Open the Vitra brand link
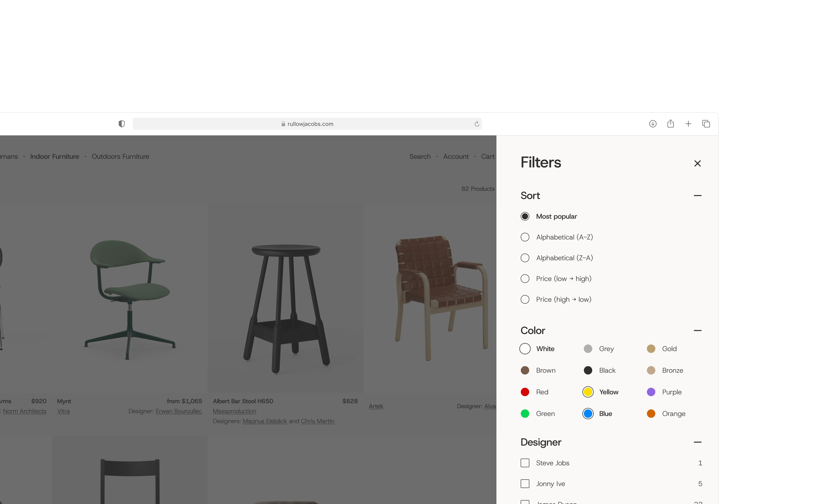Image resolution: width=831 pixels, height=504 pixels. point(63,411)
